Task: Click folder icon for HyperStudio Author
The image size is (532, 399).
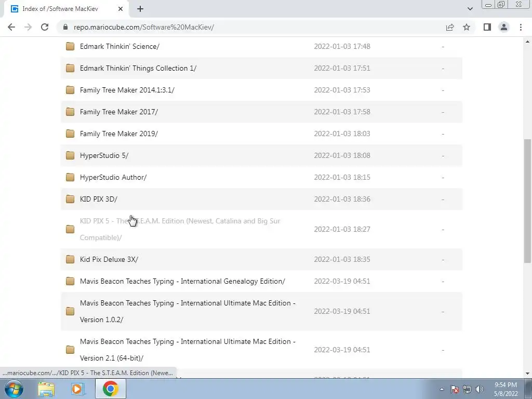Action: [x=70, y=177]
